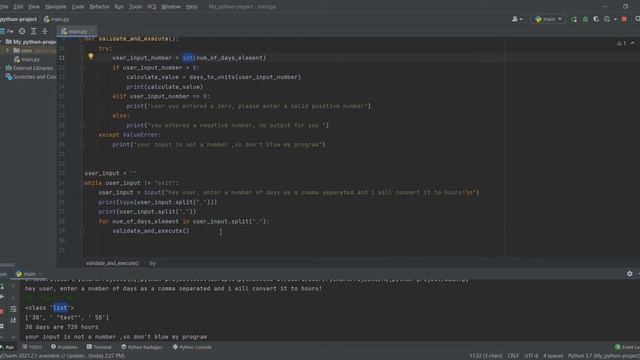Image resolution: width=640 pixels, height=360 pixels.
Task: Open the main run configuration dropdown
Action: click(x=548, y=19)
